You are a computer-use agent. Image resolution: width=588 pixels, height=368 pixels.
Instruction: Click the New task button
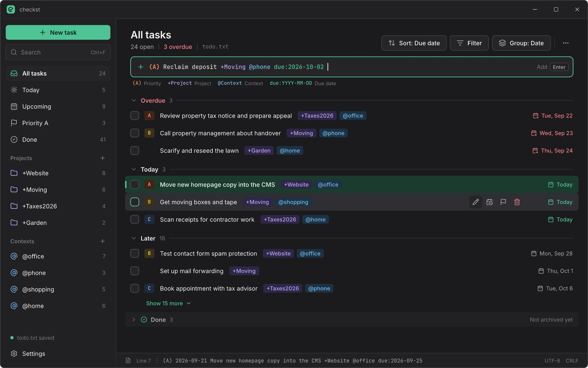(58, 32)
